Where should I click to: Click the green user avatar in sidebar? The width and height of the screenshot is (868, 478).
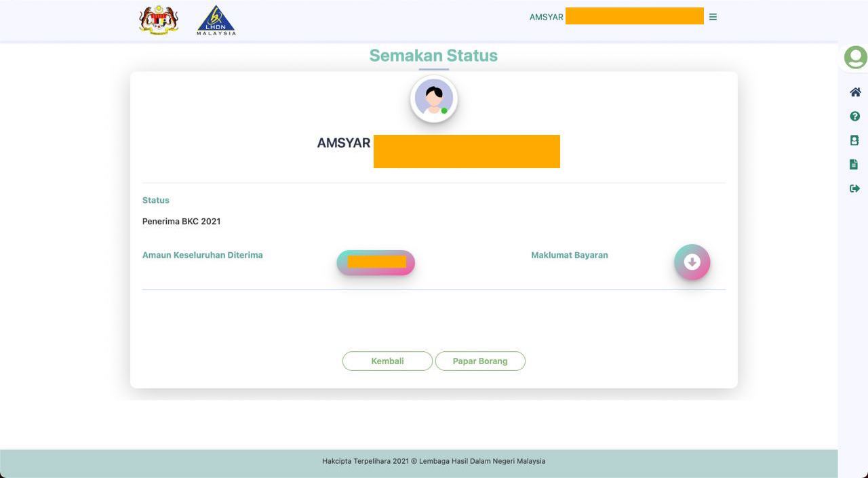855,58
